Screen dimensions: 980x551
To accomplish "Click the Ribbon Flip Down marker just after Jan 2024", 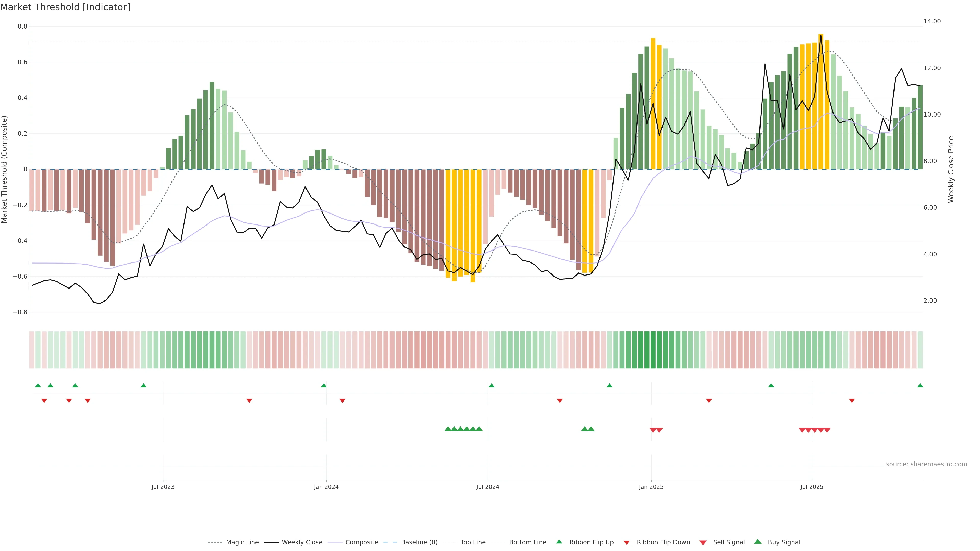I will 342,400.
